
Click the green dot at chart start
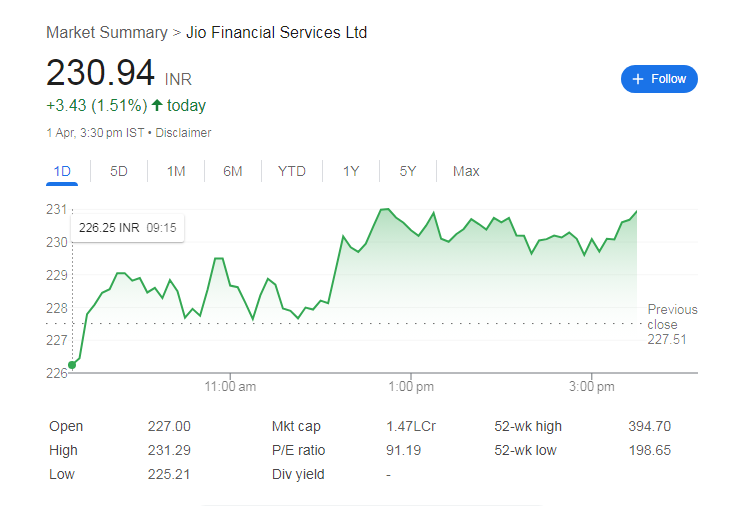(x=71, y=365)
